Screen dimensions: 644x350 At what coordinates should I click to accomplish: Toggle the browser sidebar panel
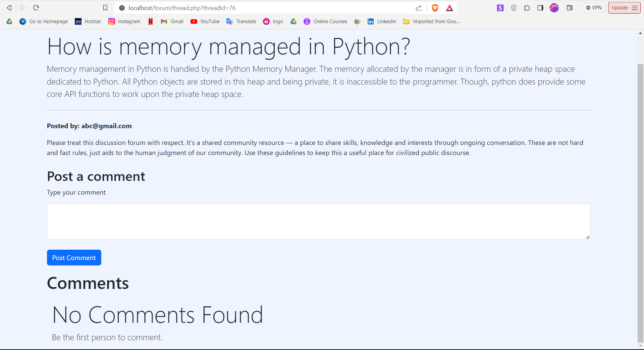click(540, 8)
